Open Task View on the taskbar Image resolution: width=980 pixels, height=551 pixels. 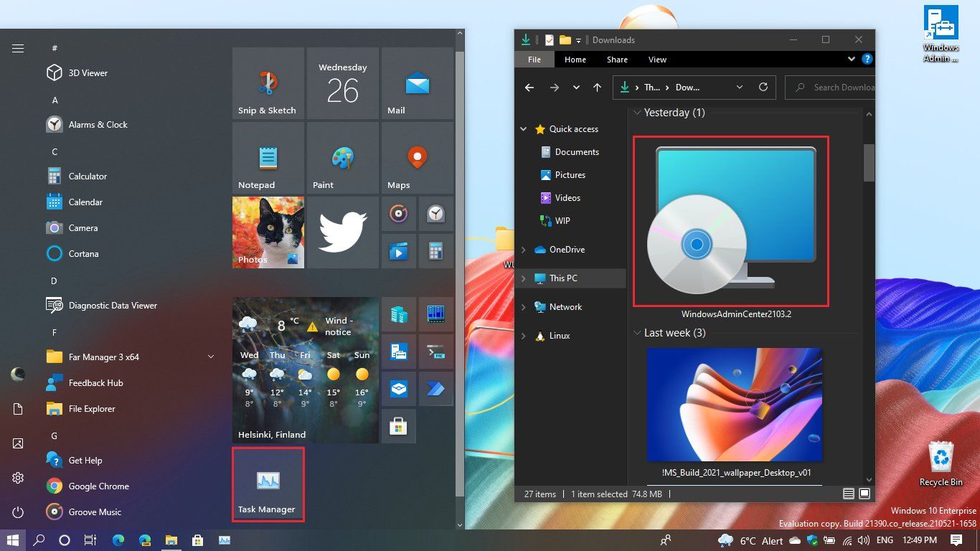pos(90,540)
